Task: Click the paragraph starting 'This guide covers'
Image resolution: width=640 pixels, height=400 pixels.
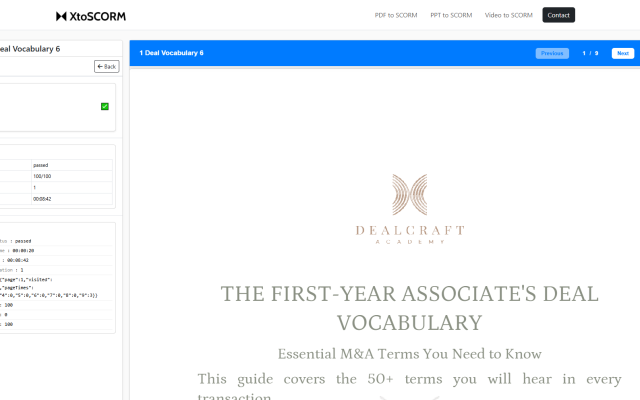Action: coord(409,386)
